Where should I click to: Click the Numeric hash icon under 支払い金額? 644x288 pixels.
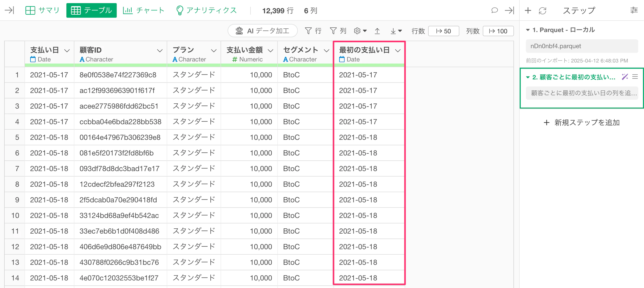pyautogui.click(x=235, y=59)
